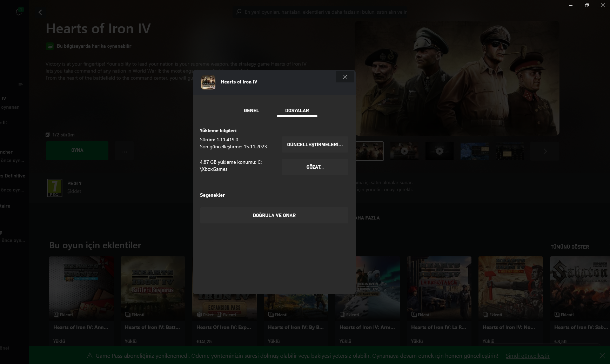This screenshot has height=364, width=610.
Task: Click Hearts of Iron IV: Arm... title
Action: (367, 327)
